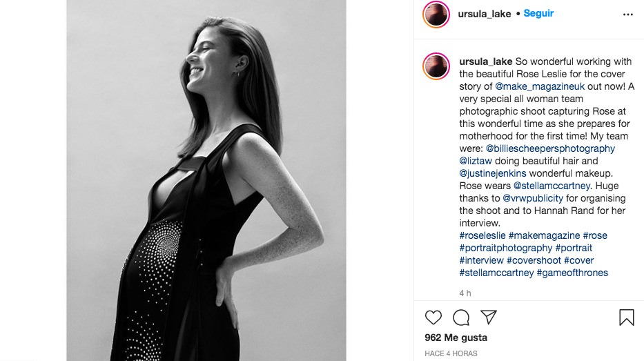
Task: Click the black-and-white portrait photo
Action: tap(206, 180)
